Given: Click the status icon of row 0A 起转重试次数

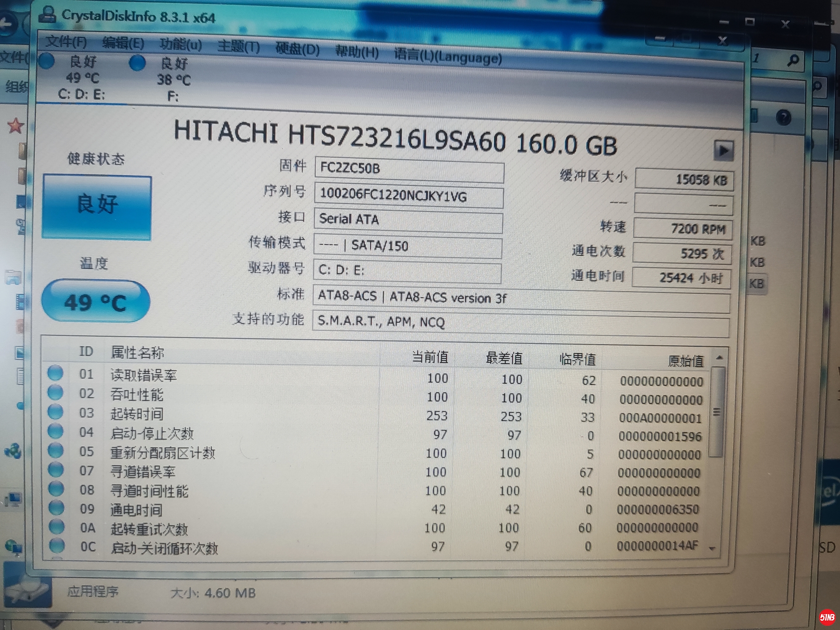Looking at the screenshot, I should [57, 526].
